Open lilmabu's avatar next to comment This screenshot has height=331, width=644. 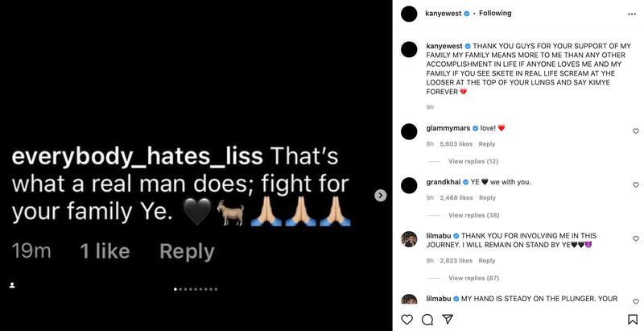(x=410, y=238)
